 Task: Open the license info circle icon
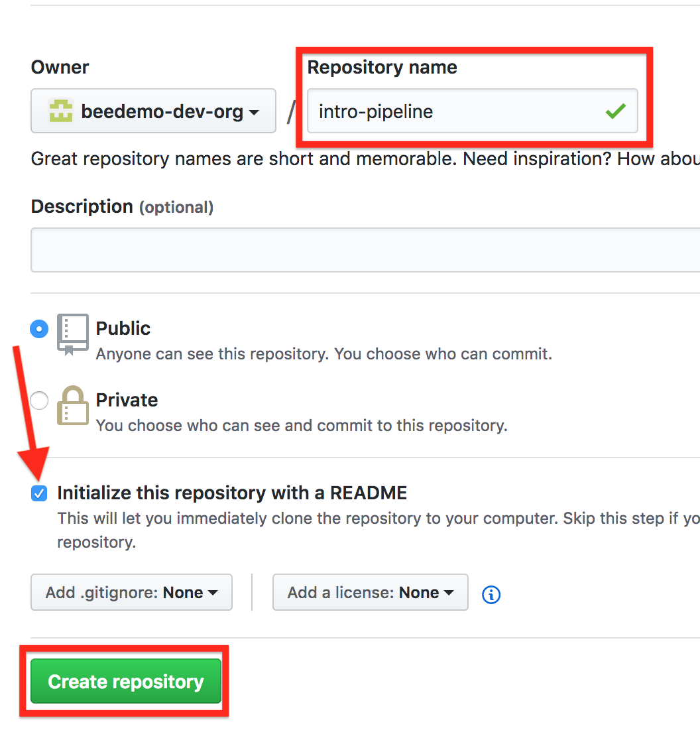pyautogui.click(x=491, y=594)
